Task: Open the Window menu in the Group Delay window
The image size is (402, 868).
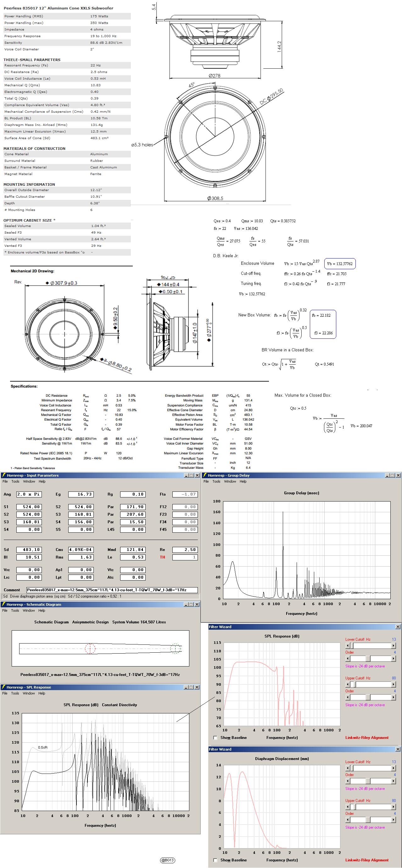Action: point(230,481)
